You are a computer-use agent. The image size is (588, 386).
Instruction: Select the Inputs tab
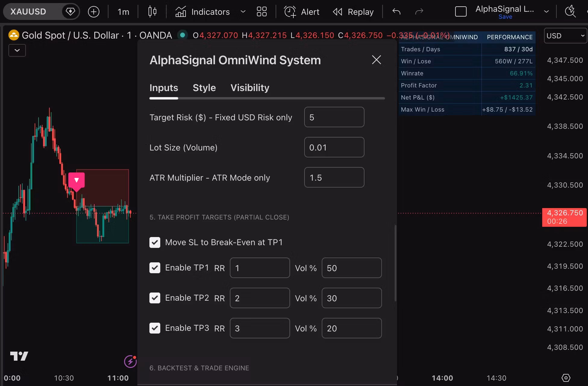point(164,88)
